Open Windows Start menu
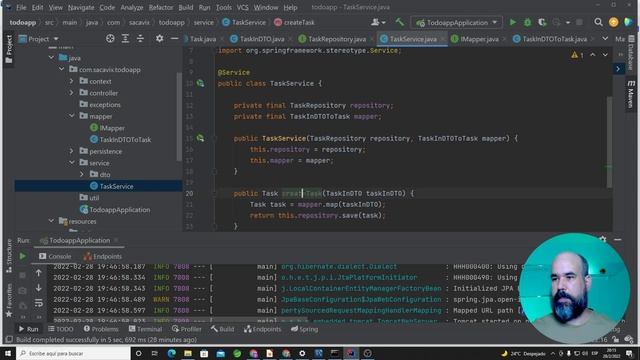 pos(8,353)
